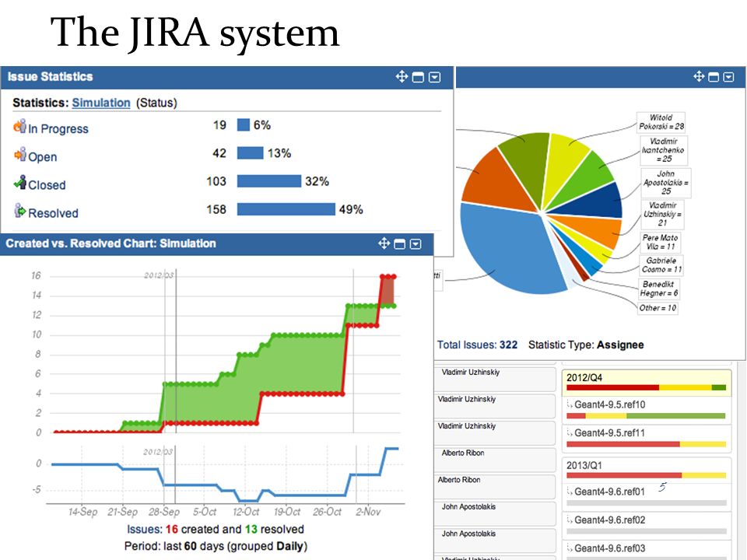Click the Pere Mato Vila = 11 label
Screen dimensions: 747x560
(x=660, y=242)
